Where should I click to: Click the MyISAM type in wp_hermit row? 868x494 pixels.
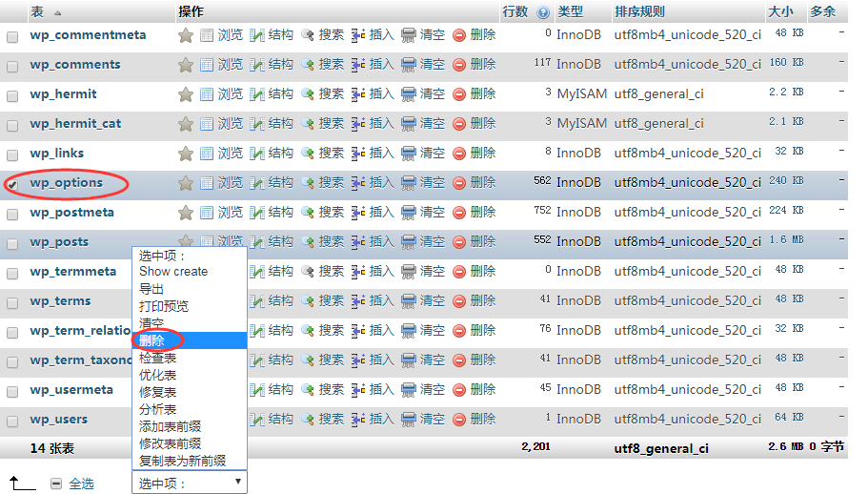(x=581, y=94)
